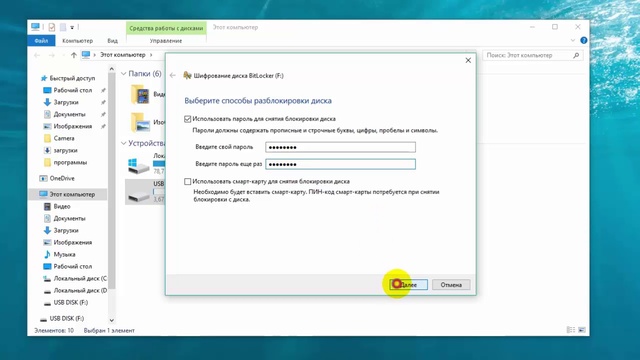This screenshot has height=360, width=640.
Task: Minimize the Explorer window
Action: click(x=532, y=27)
